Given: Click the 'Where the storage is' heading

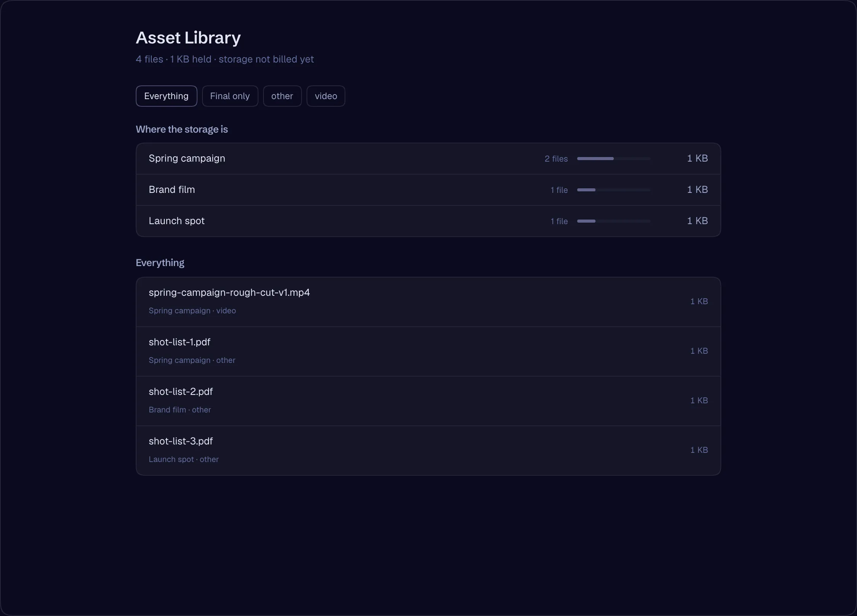Looking at the screenshot, I should click(182, 129).
